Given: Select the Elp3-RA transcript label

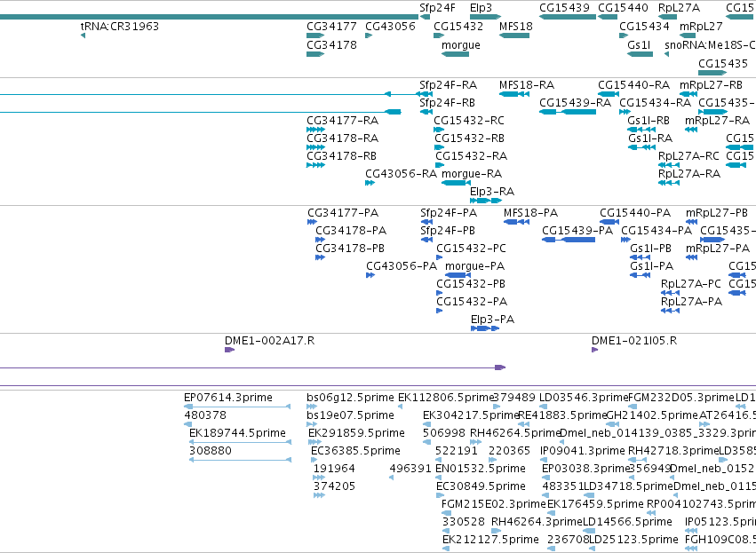Looking at the screenshot, I should click(492, 192).
